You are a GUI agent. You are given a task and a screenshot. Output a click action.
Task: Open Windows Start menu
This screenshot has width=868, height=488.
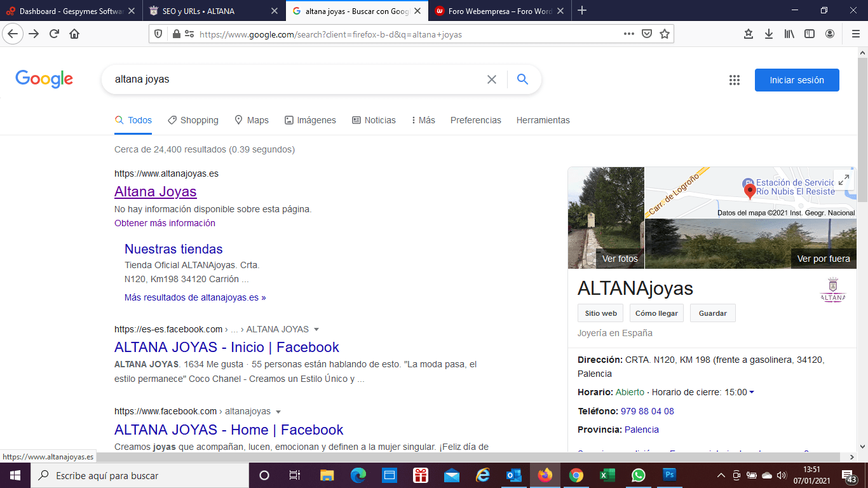[x=15, y=475]
